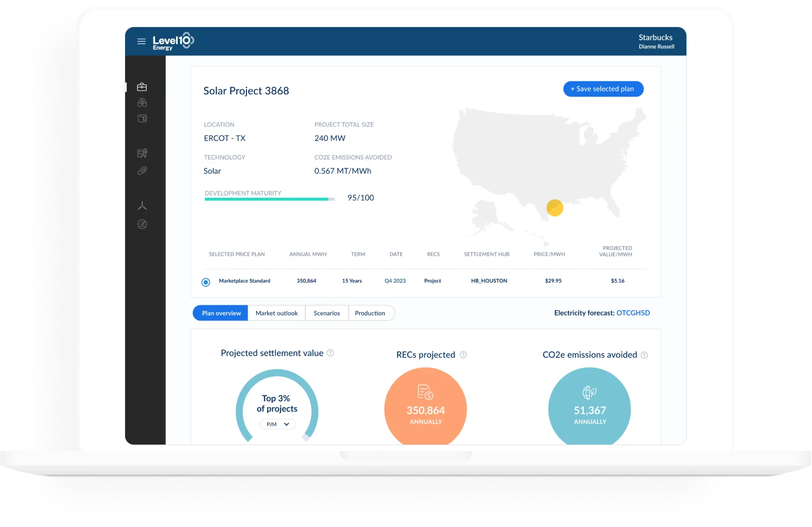The image size is (812, 527).
Task: Click the Term column header
Action: point(358,254)
